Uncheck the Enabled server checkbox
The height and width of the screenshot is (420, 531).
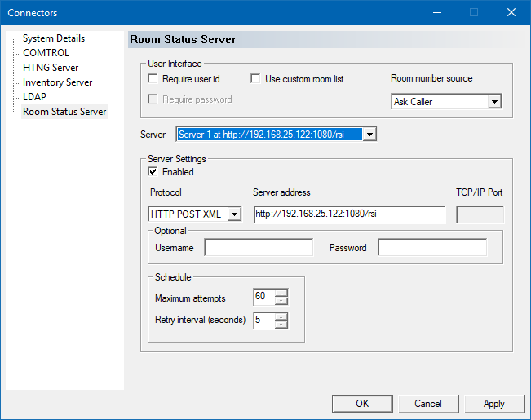coord(153,172)
